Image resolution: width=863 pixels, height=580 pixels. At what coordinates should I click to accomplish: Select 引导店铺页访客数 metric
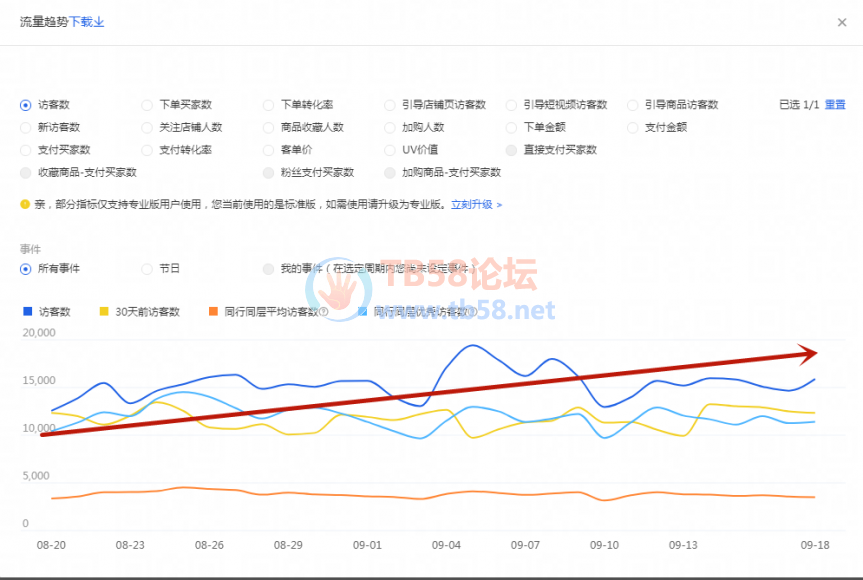tap(390, 105)
